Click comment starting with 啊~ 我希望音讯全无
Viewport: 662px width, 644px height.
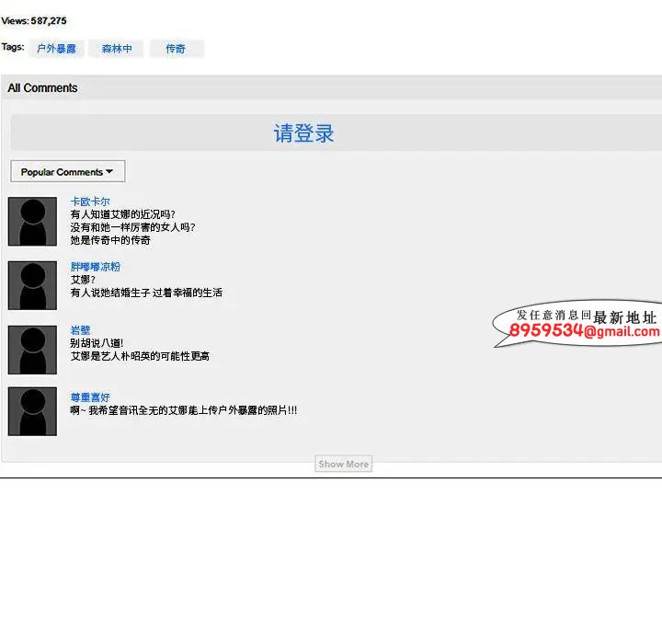pos(184,410)
